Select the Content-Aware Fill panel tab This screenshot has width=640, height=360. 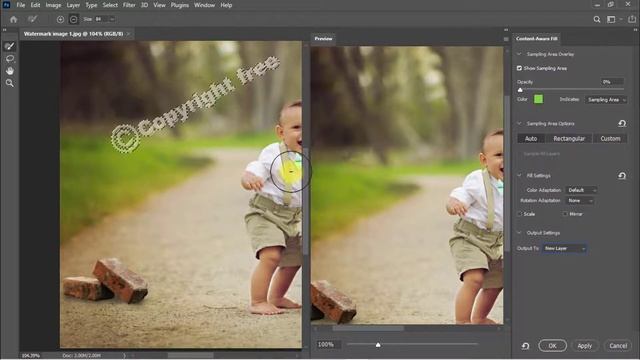point(536,39)
